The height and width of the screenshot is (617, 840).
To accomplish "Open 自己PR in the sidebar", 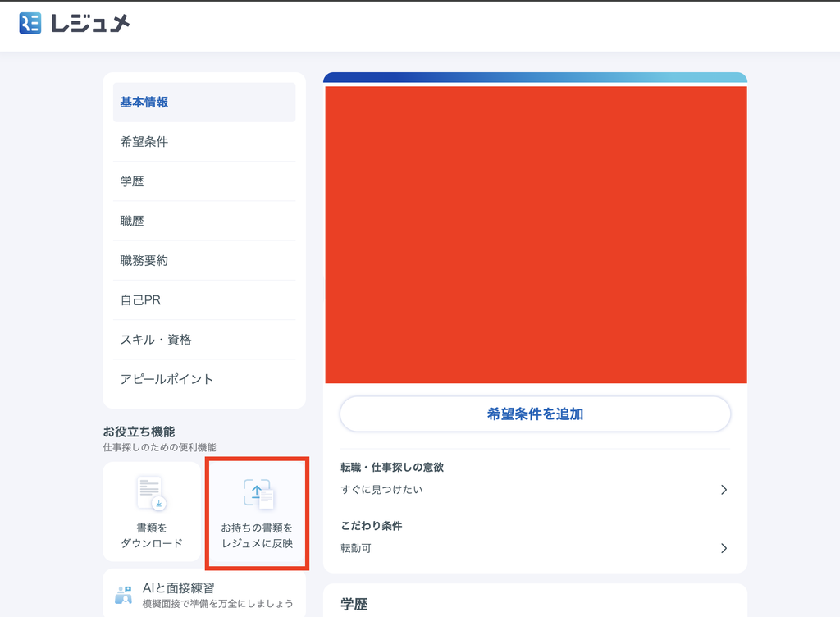I will pyautogui.click(x=204, y=300).
